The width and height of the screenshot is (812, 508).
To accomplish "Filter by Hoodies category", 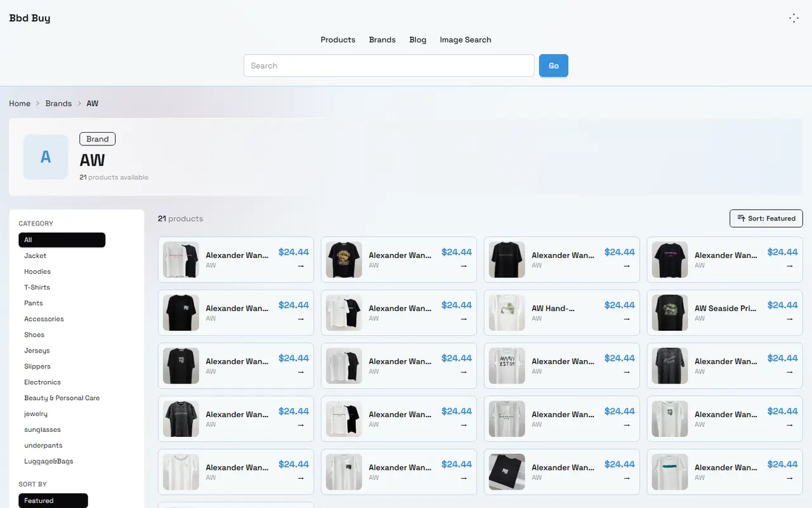I will (37, 272).
